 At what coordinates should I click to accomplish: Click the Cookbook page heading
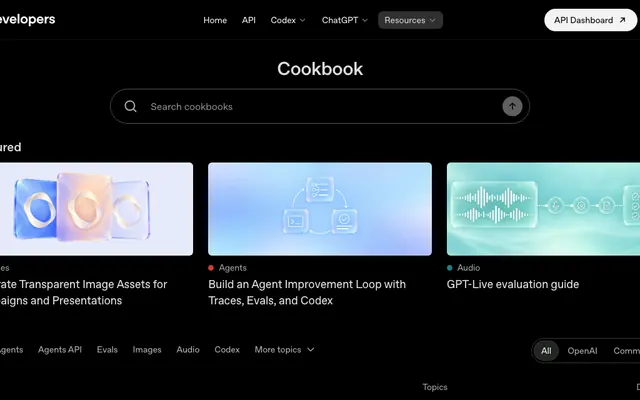click(x=320, y=69)
